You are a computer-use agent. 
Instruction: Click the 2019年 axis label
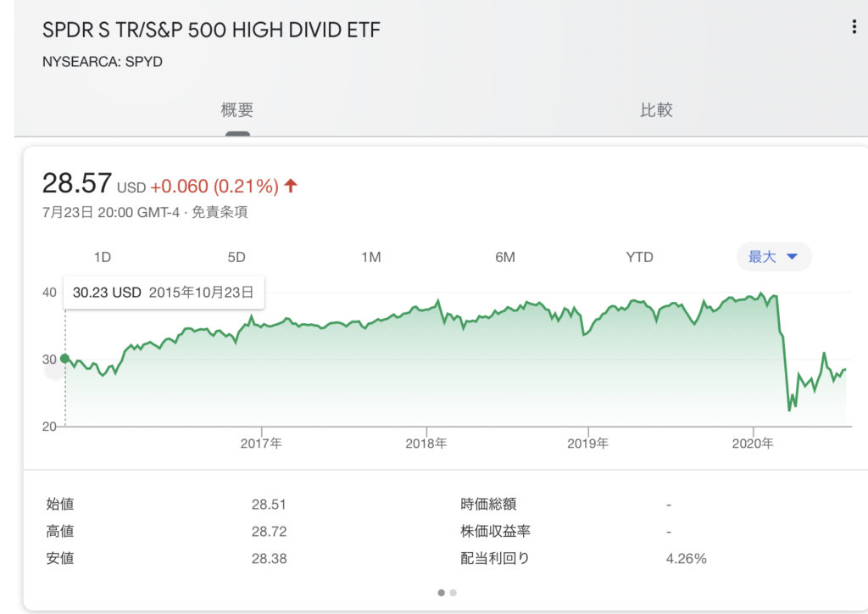pos(588,444)
